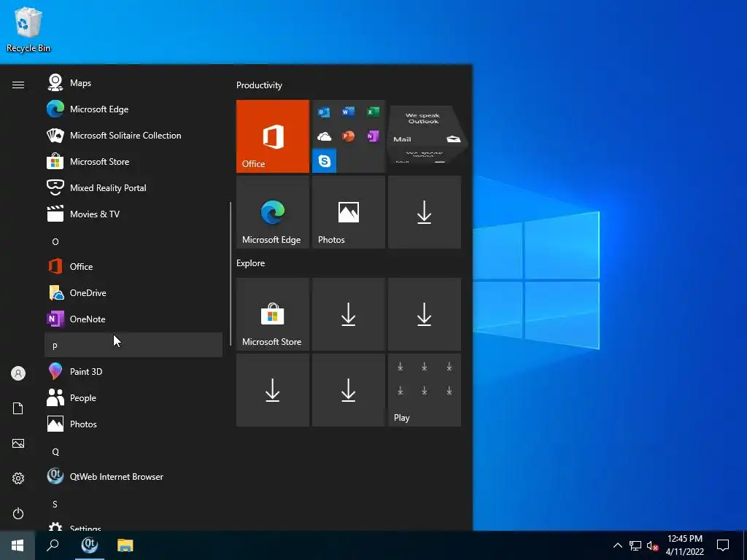Open the notification Action Center
747x560 pixels.
(723, 545)
